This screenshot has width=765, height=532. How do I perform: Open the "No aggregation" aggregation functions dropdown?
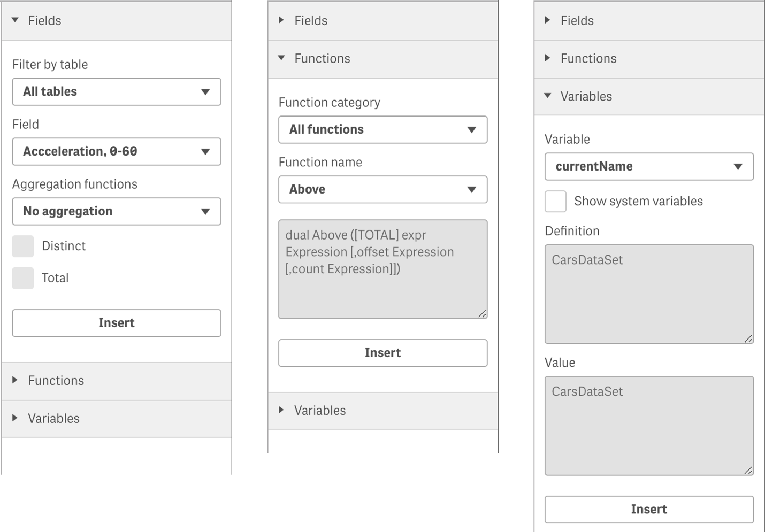(116, 211)
